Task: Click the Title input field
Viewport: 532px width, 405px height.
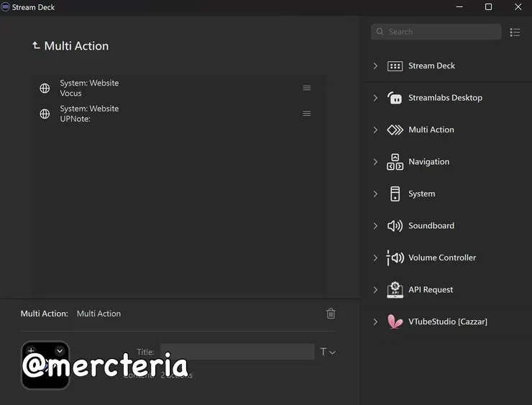Action: pyautogui.click(x=237, y=352)
